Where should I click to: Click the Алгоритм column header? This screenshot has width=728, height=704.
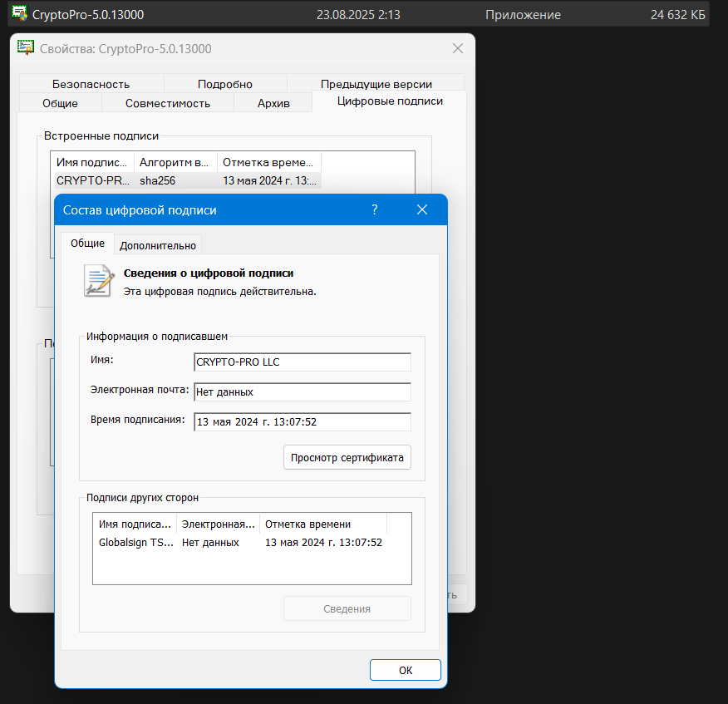click(175, 163)
